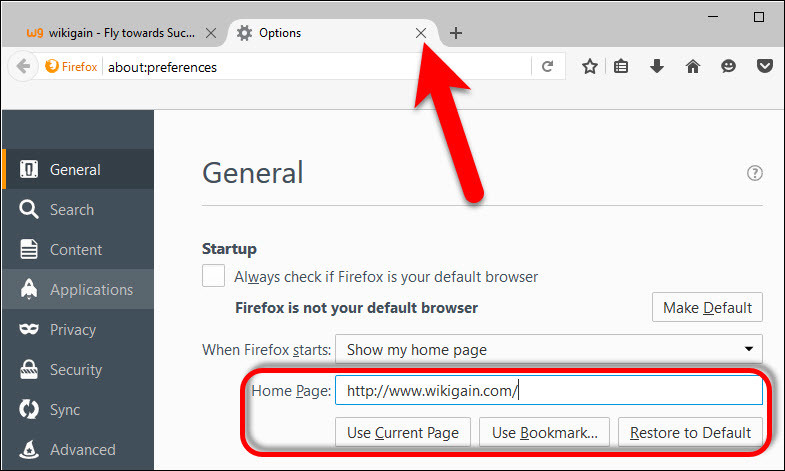Open the downloads arrow icon
The image size is (785, 471).
[656, 67]
